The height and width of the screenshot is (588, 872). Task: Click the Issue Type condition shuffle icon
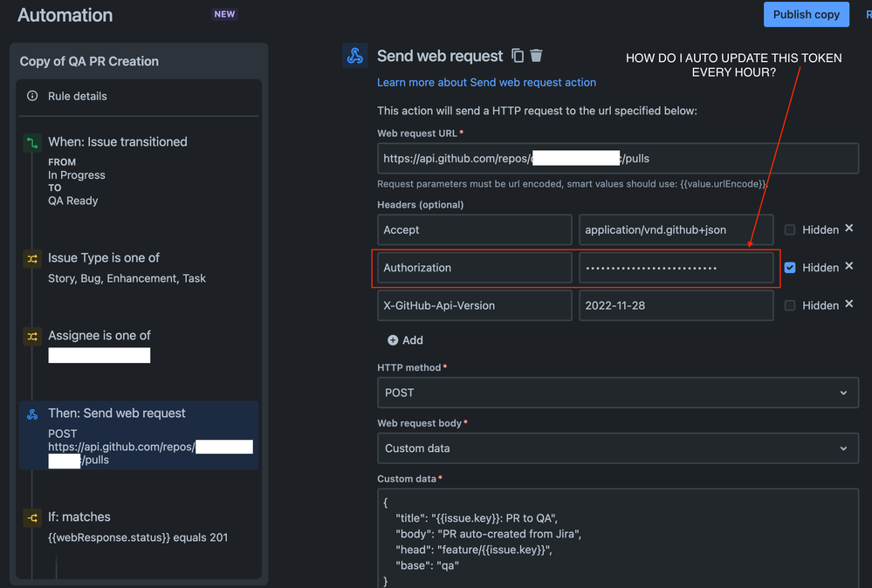[32, 258]
